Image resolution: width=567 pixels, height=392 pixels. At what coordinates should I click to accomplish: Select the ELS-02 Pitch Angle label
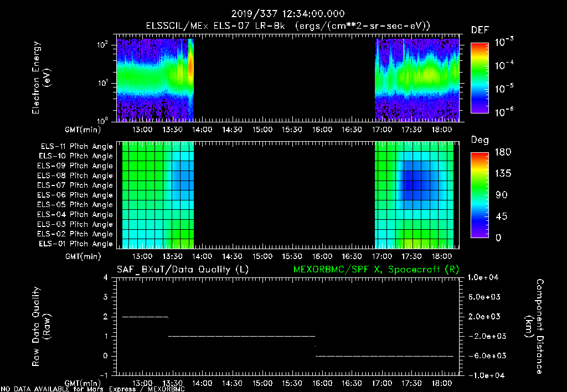(75, 234)
